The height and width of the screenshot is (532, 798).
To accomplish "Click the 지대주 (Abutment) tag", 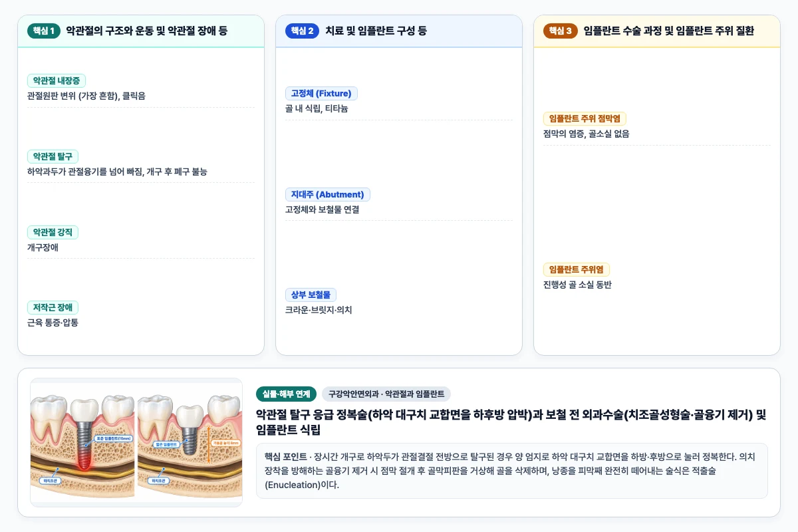I will point(328,194).
